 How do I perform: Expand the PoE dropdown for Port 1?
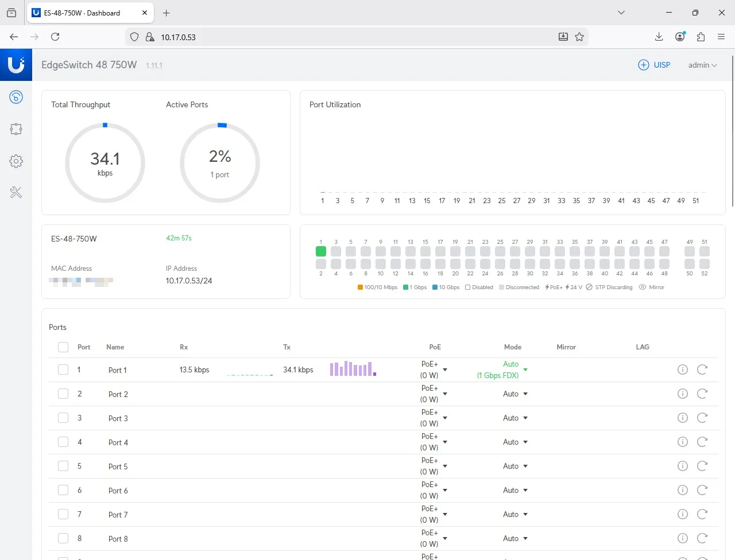click(445, 370)
